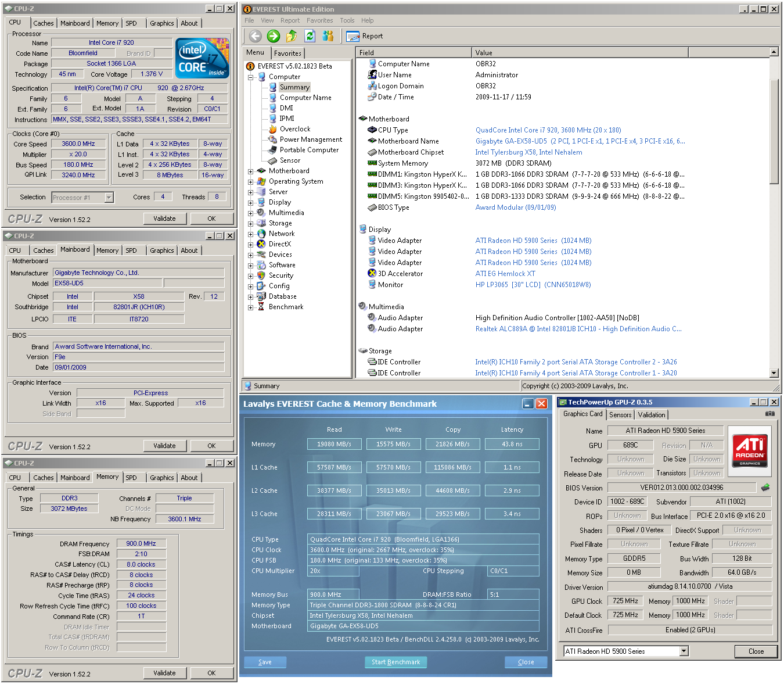Open the users icon in EVEREST toolbar
The width and height of the screenshot is (784, 684).
point(328,36)
